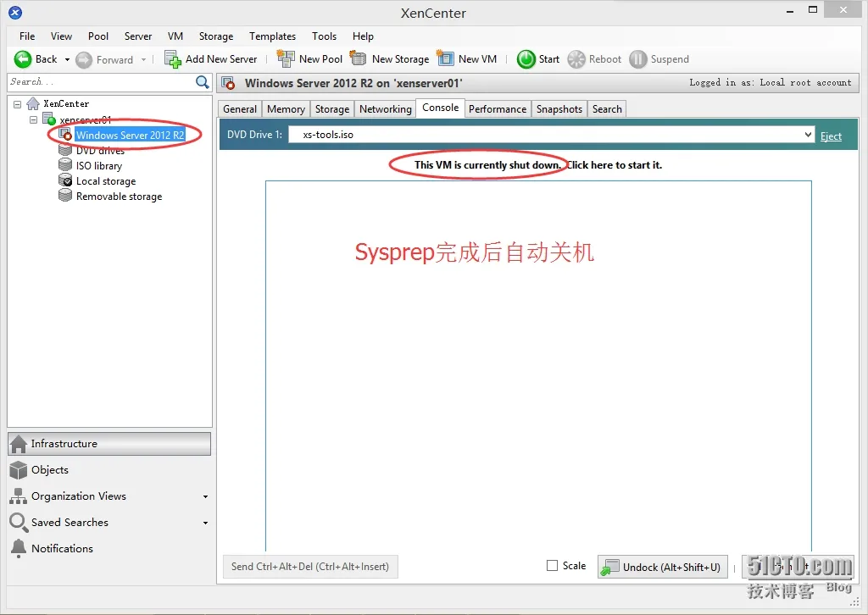Click the Local storage disk icon
The width and height of the screenshot is (868, 615).
pos(65,180)
